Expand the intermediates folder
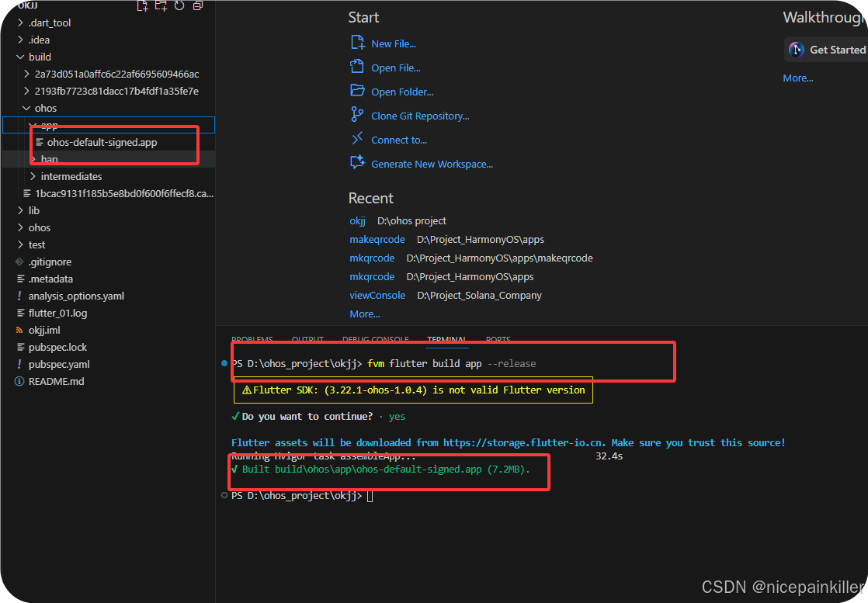The image size is (868, 603). 33,176
